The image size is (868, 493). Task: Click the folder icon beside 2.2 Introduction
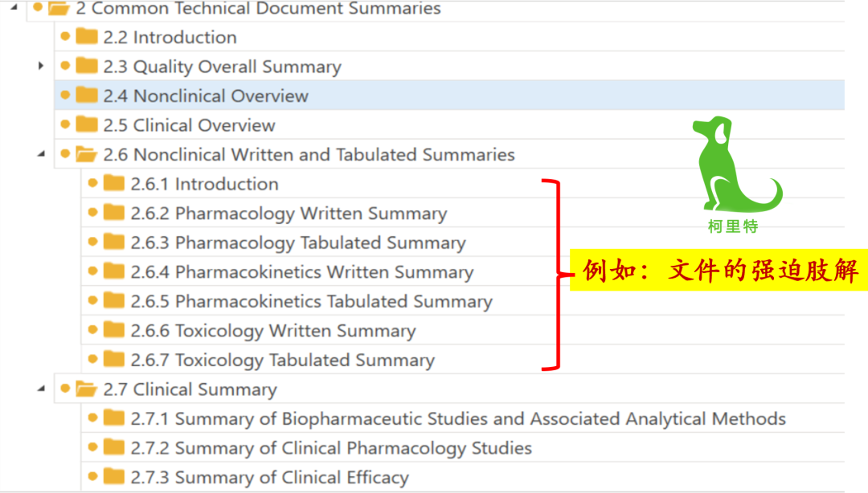point(86,37)
